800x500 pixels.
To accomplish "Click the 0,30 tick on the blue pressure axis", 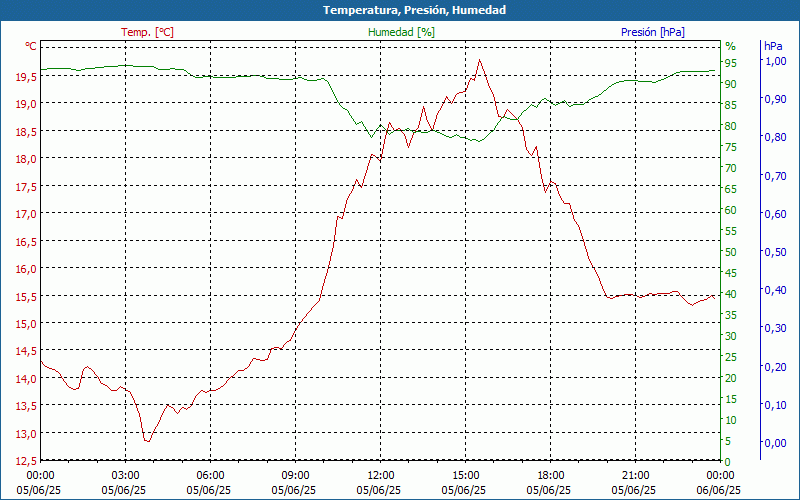I will tap(776, 329).
